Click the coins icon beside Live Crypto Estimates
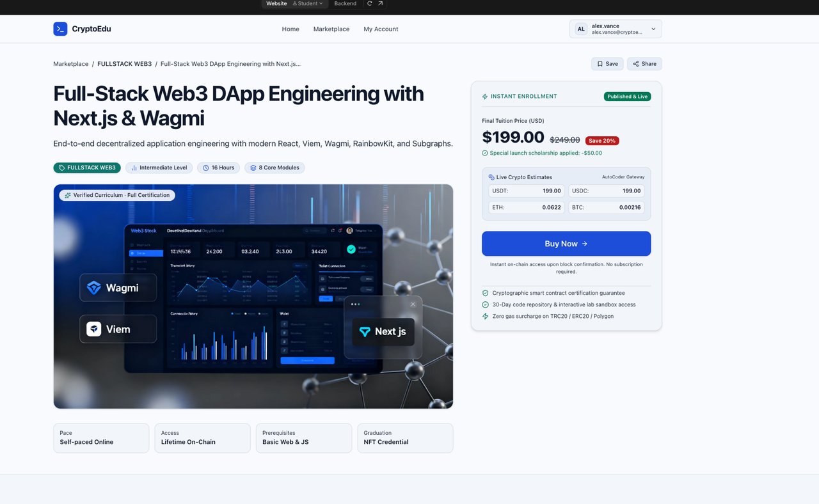The width and height of the screenshot is (819, 504). coord(491,177)
